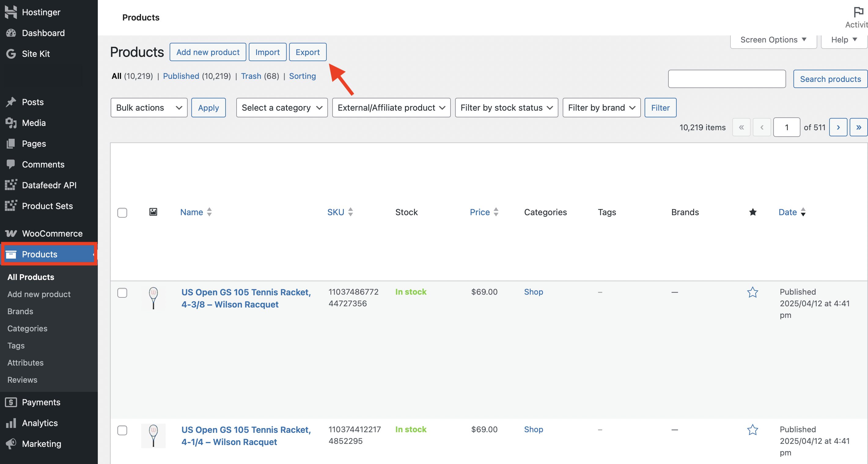Click Shop category for 4-3/8 racket
868x464 pixels.
533,292
